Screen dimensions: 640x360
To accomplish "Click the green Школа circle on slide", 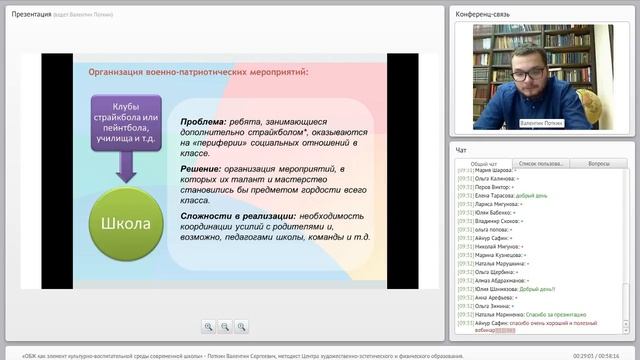I will [126, 224].
